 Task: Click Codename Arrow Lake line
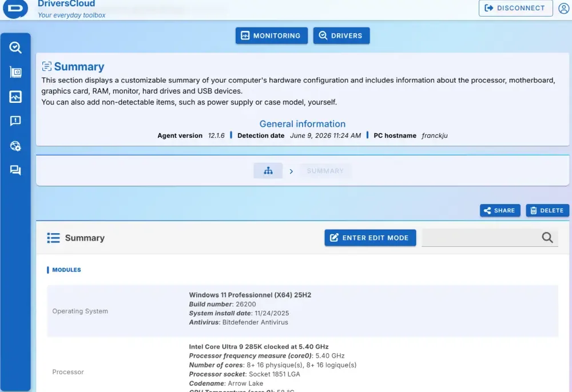click(x=226, y=383)
